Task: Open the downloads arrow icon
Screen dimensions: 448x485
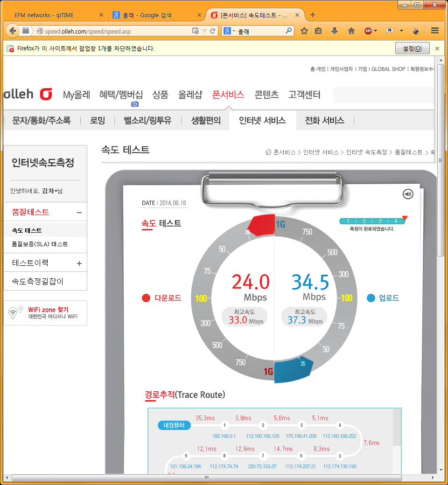Action: point(335,31)
